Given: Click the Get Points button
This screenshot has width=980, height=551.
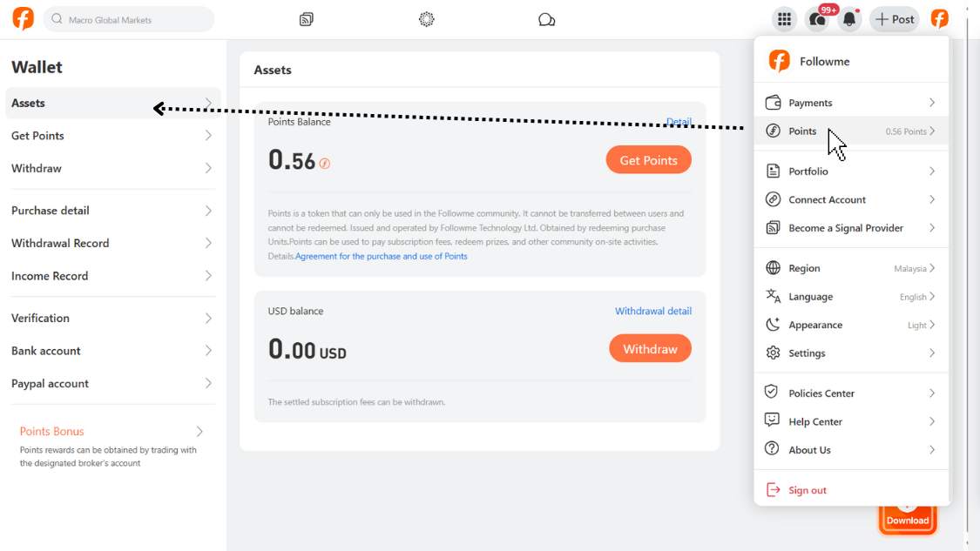Looking at the screenshot, I should (648, 160).
